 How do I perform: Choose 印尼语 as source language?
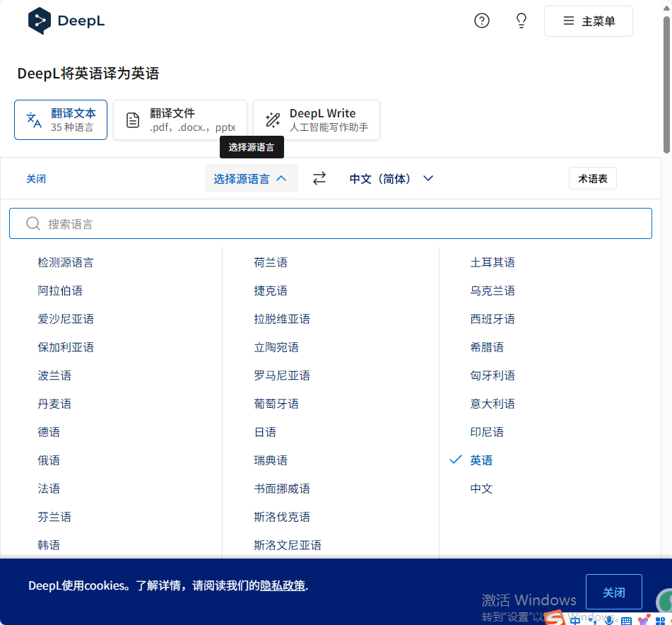[487, 432]
